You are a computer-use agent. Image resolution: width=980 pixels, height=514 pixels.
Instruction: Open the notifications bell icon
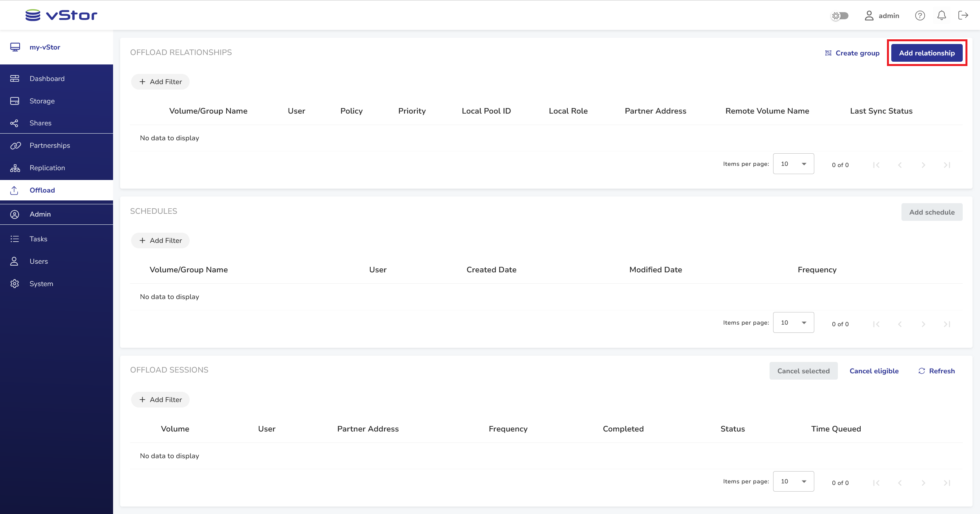[x=942, y=16]
